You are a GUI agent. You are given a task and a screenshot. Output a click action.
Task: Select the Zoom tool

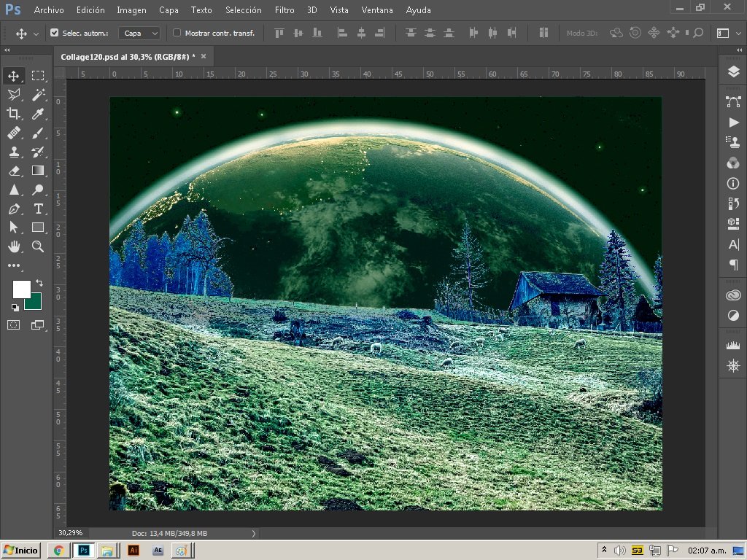click(x=38, y=246)
